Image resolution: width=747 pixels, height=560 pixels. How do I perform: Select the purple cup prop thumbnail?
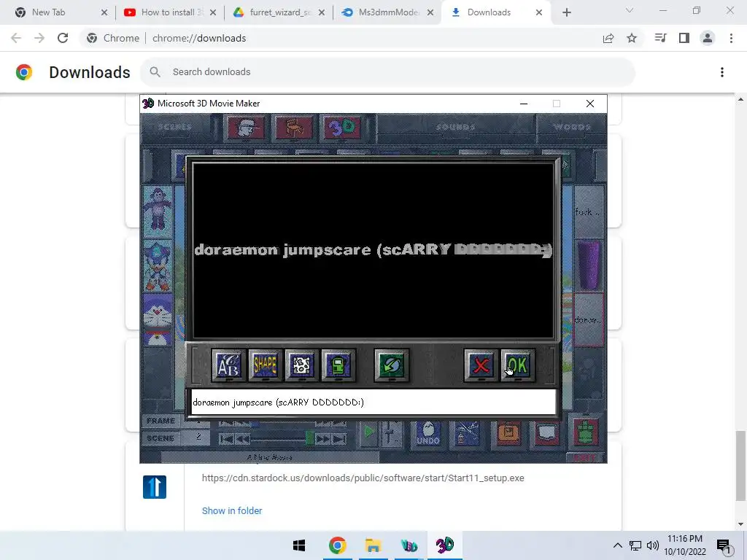pyautogui.click(x=589, y=265)
